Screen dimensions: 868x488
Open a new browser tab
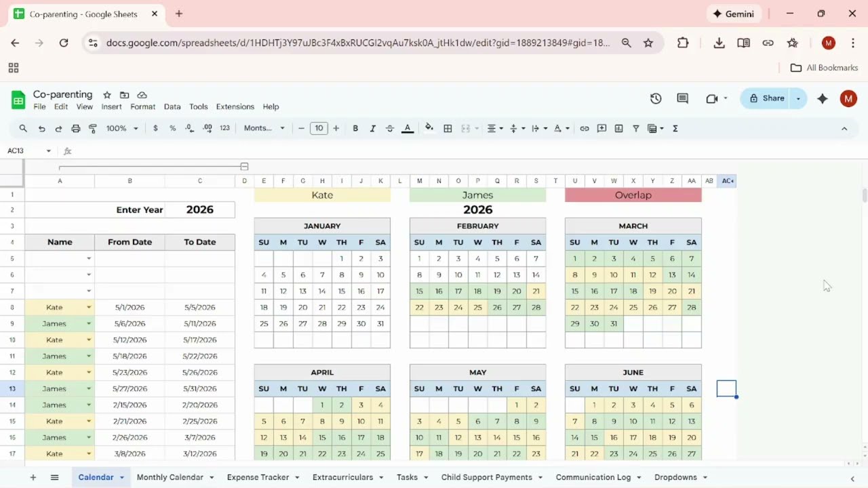pyautogui.click(x=179, y=14)
